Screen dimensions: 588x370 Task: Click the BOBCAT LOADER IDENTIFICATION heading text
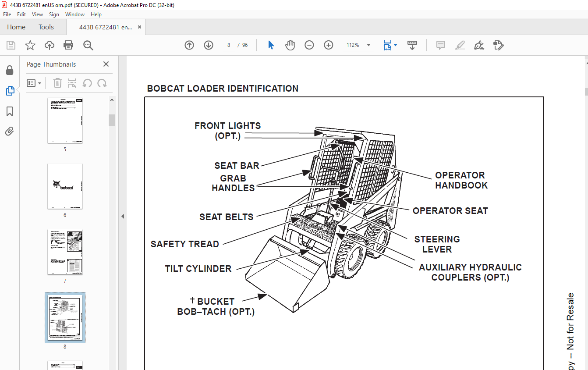[x=223, y=89]
